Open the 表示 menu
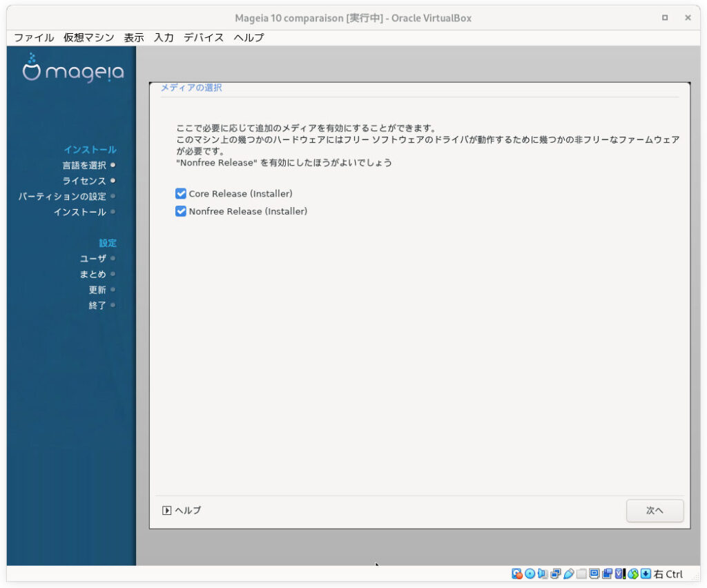The image size is (707, 588). click(134, 37)
